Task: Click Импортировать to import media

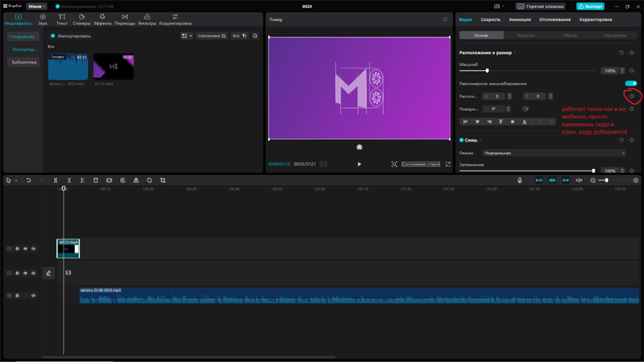Action: 71,35
